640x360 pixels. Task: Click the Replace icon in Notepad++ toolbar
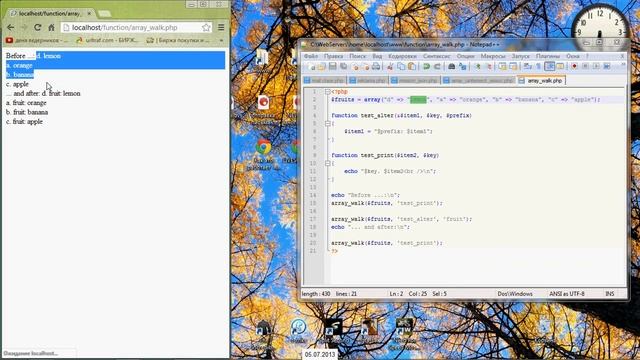coord(462,67)
